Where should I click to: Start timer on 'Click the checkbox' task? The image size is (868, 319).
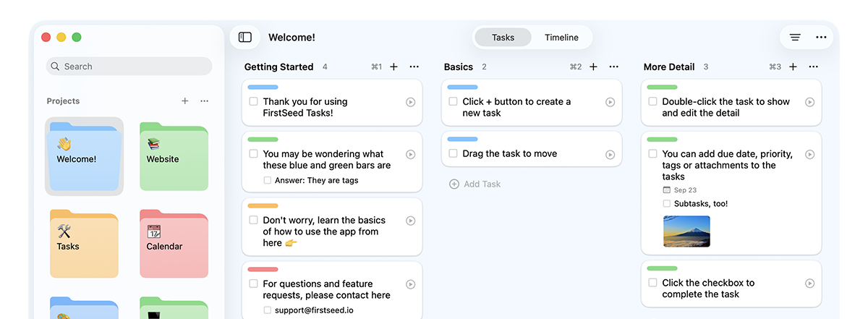[x=810, y=283]
